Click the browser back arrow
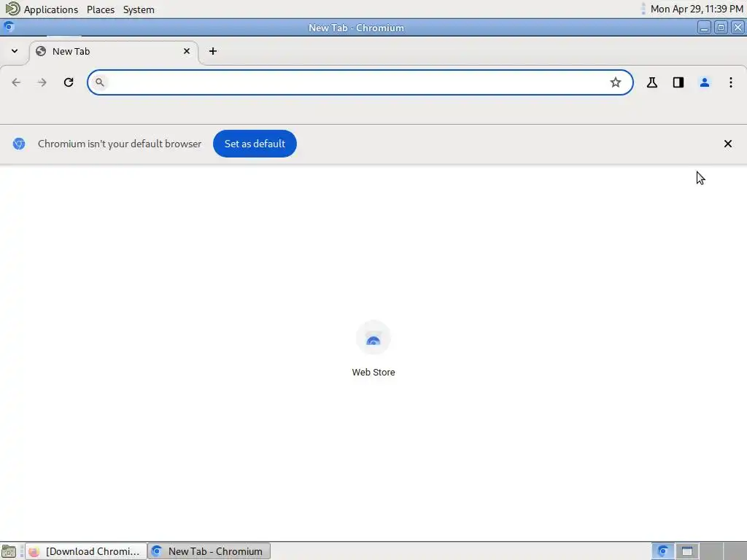Screen dimensions: 747x560 [x=16, y=82]
